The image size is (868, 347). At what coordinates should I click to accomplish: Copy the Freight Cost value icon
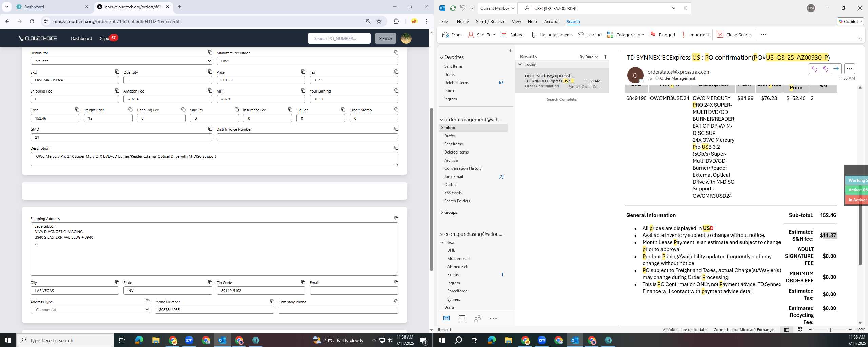(x=130, y=110)
